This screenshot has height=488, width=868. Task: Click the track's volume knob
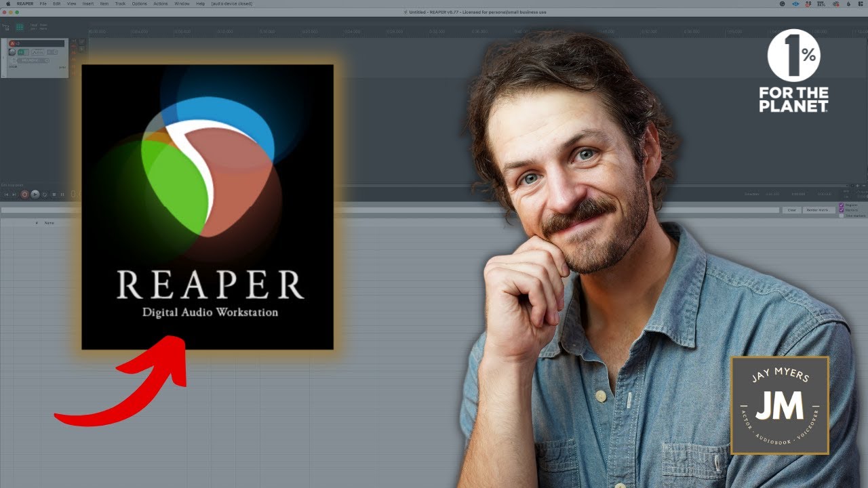coord(12,52)
